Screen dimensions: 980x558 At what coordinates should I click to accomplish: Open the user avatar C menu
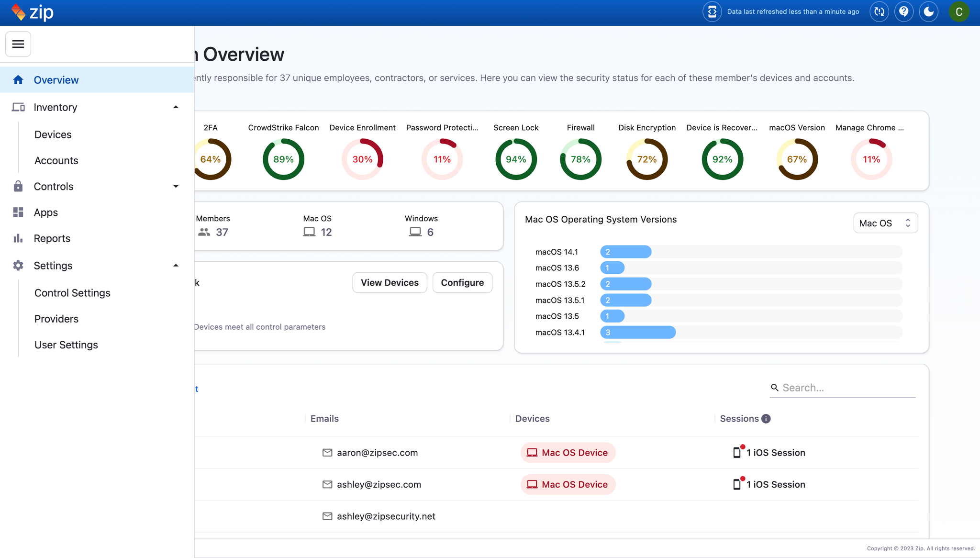tap(959, 12)
